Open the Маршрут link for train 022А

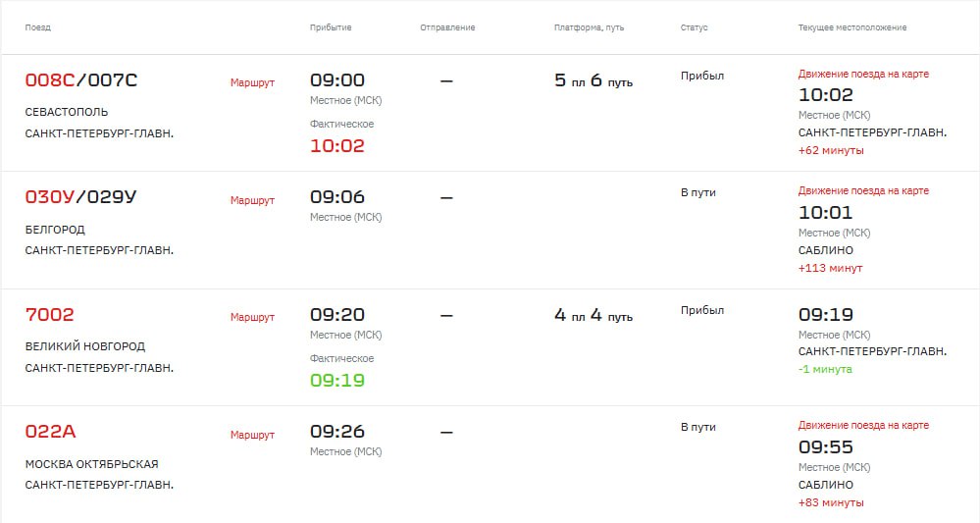click(x=252, y=435)
